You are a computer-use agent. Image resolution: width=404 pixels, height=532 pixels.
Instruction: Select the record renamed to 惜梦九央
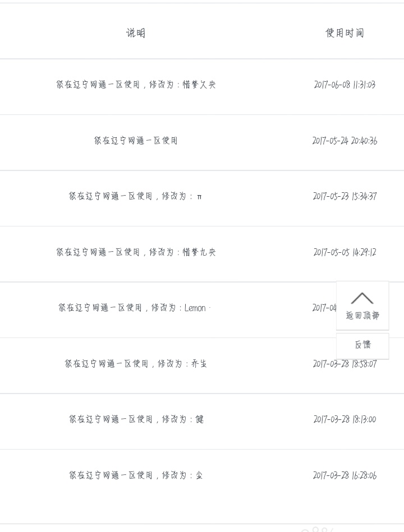coord(136,252)
